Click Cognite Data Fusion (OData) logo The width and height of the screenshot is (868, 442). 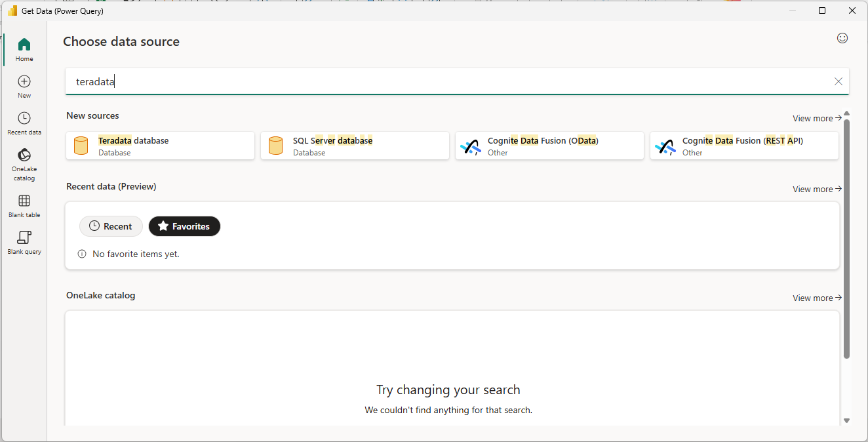click(471, 146)
